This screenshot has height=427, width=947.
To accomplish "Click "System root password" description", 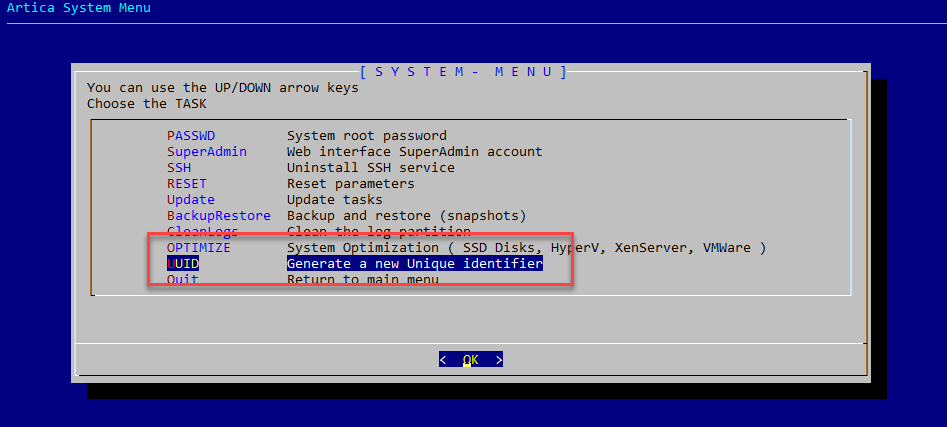I will pyautogui.click(x=367, y=136).
